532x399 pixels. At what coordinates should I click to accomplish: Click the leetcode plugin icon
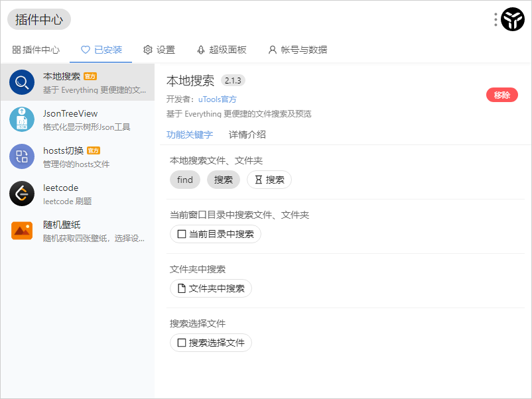coord(22,194)
